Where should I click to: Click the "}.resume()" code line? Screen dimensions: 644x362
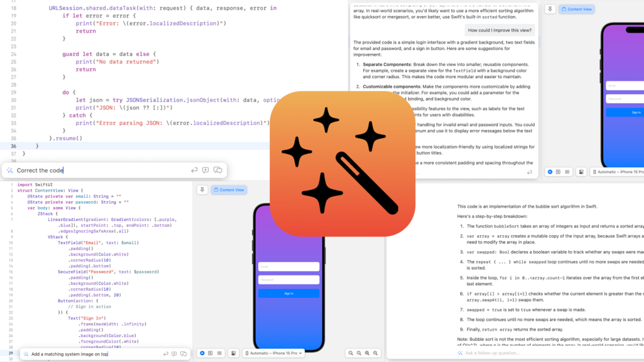66,138
